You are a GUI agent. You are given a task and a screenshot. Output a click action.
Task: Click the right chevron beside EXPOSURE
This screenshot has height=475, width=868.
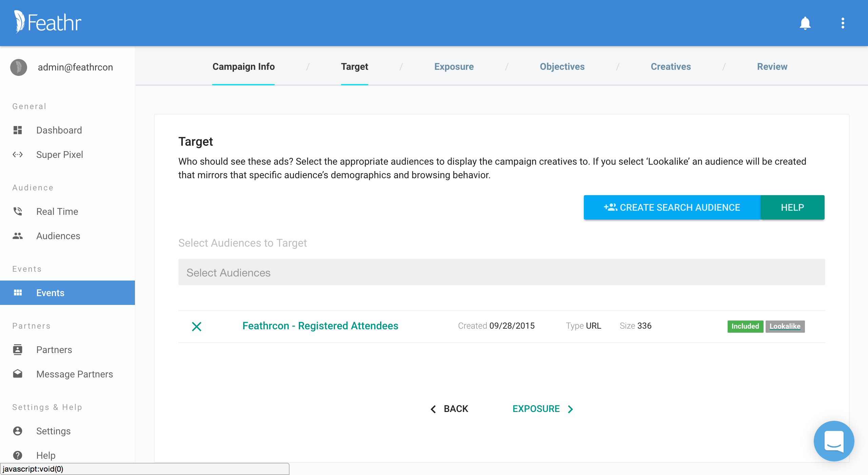point(570,409)
